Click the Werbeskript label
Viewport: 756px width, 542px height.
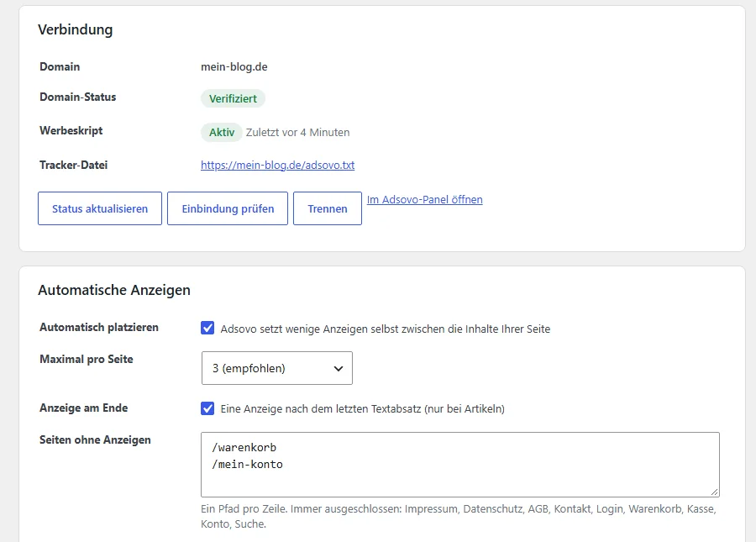(71, 131)
